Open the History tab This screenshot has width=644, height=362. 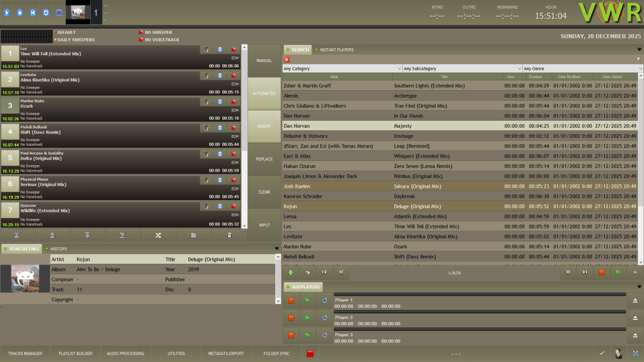[58, 248]
